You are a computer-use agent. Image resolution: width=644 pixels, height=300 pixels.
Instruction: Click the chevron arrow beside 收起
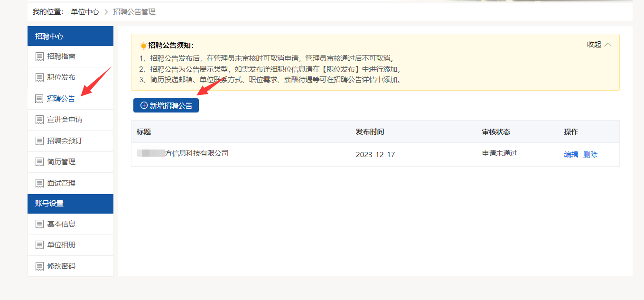coord(608,45)
